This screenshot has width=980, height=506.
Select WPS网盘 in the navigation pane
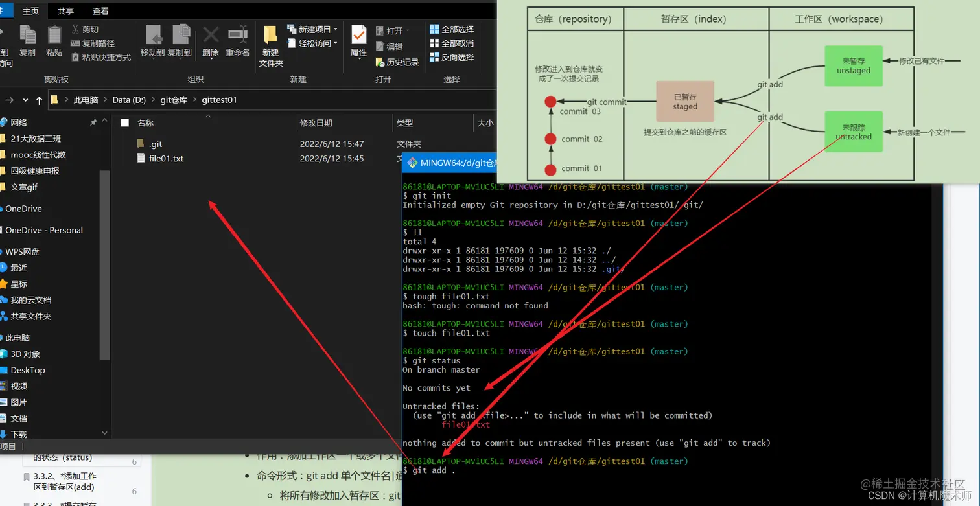point(22,251)
